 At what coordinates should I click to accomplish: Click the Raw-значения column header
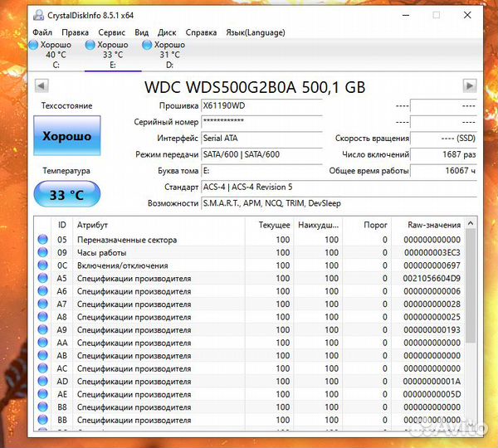[x=427, y=225]
